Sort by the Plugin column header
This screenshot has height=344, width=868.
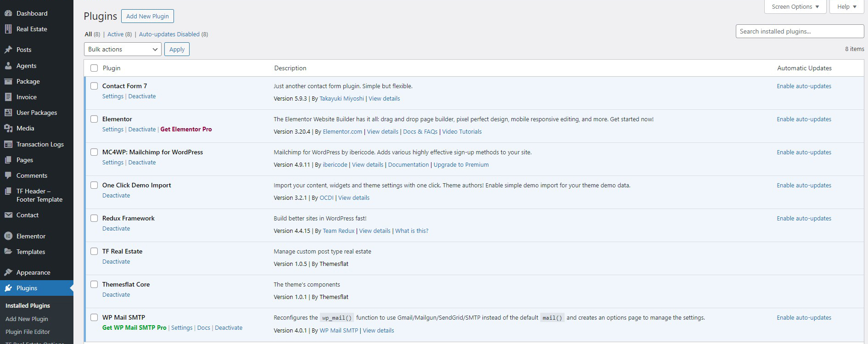pos(112,68)
